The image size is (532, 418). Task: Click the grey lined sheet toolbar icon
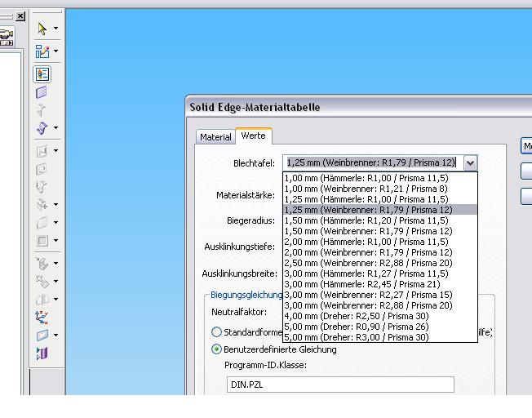pyautogui.click(x=42, y=223)
